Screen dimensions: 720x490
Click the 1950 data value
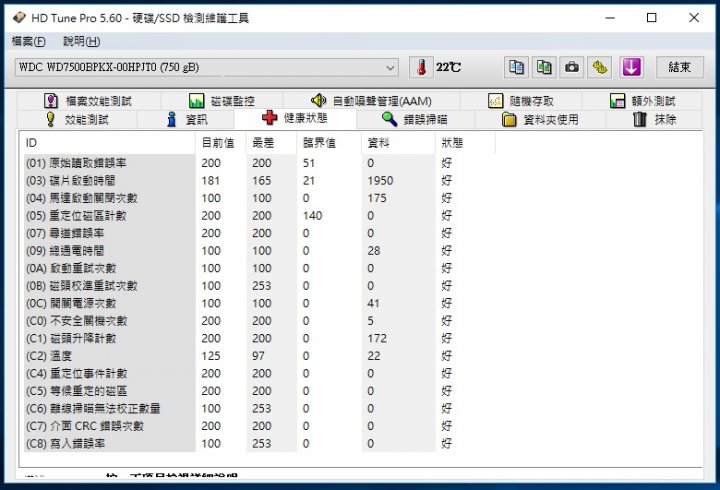[380, 180]
